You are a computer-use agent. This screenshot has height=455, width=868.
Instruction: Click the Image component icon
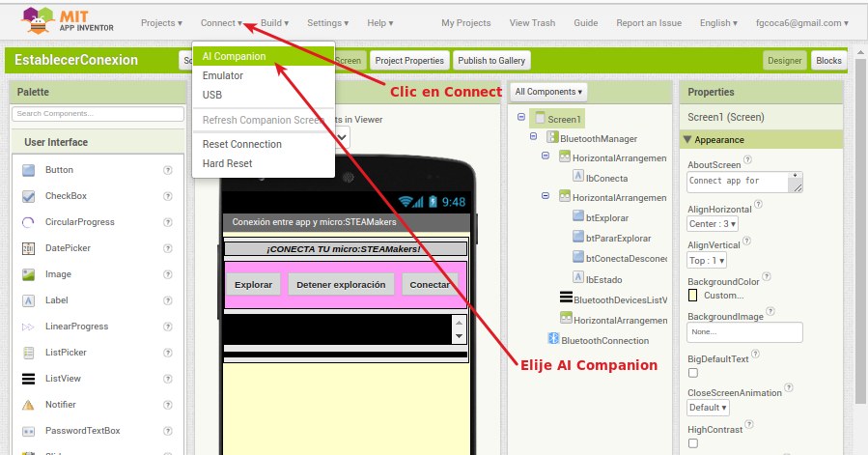pyautogui.click(x=28, y=274)
